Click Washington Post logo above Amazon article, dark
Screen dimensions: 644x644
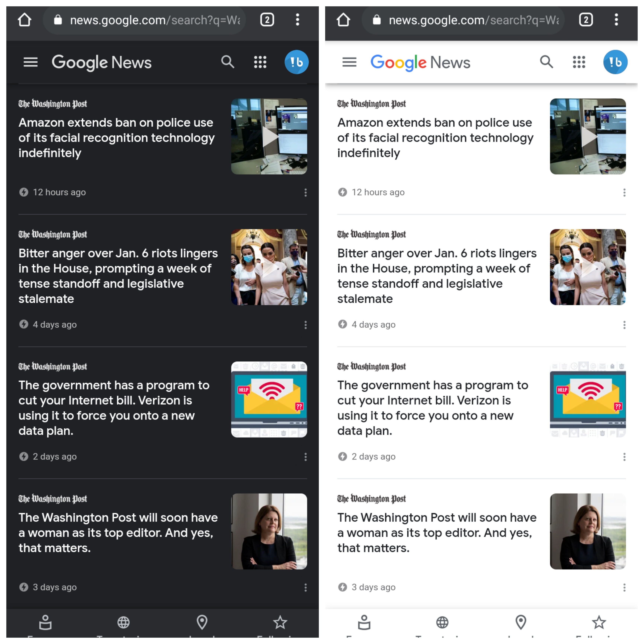click(x=53, y=104)
